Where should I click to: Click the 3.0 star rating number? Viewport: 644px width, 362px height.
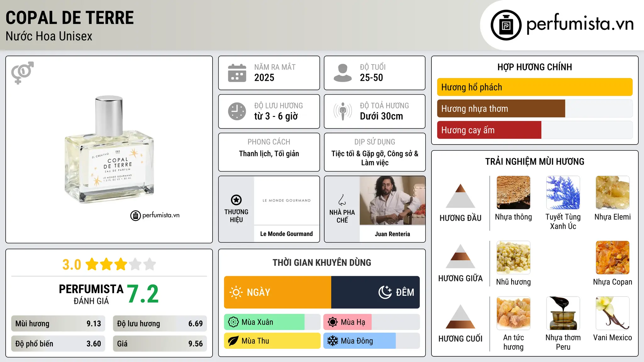click(x=72, y=265)
